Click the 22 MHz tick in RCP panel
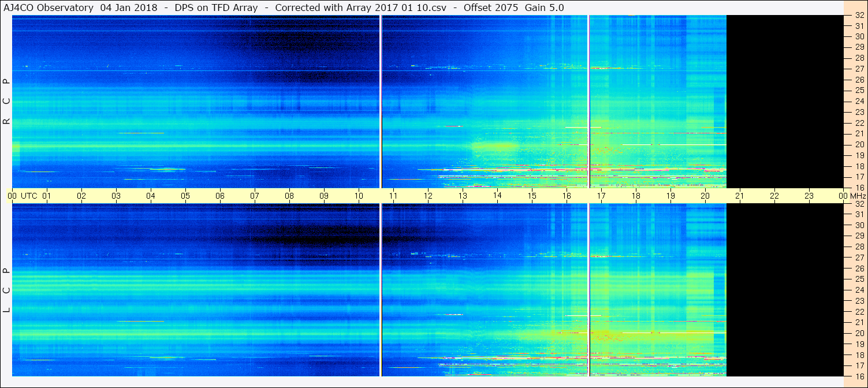Viewport: 868px width, 388px height. click(x=859, y=123)
